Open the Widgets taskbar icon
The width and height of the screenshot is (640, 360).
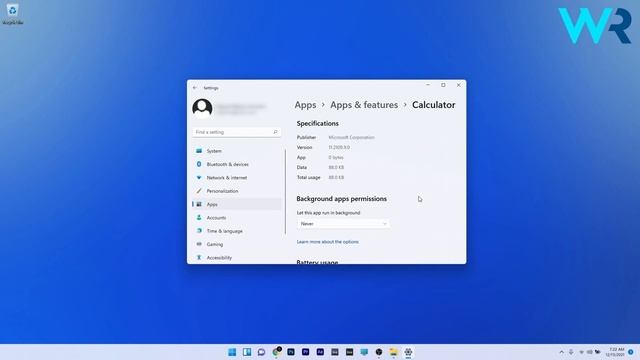coord(247,352)
